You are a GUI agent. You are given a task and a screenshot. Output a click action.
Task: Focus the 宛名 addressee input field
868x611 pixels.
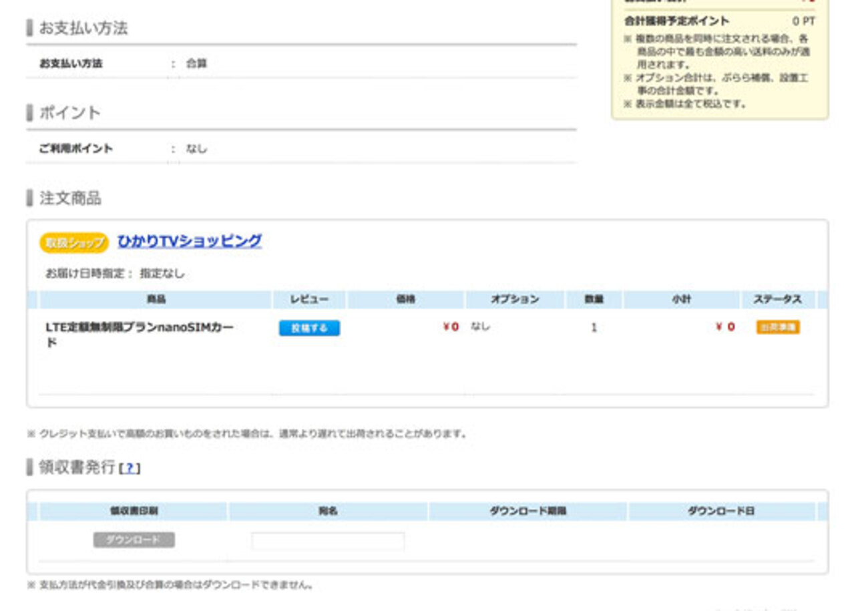coord(328,541)
